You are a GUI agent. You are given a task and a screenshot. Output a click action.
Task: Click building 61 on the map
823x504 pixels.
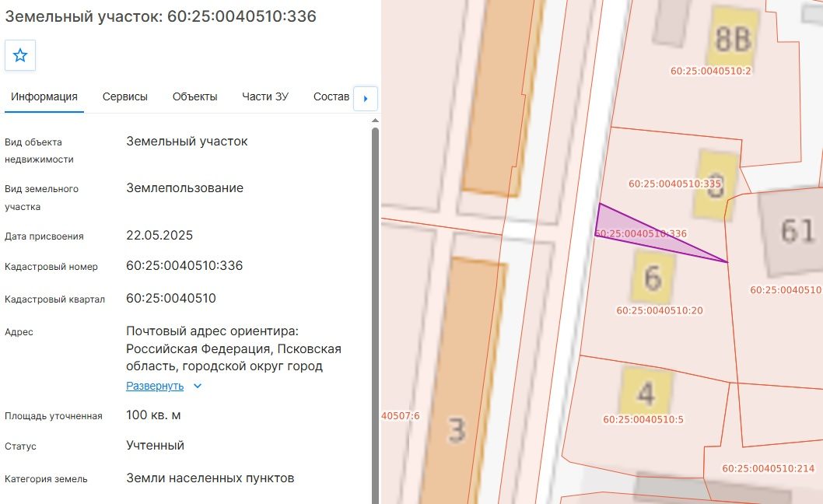[x=797, y=230]
